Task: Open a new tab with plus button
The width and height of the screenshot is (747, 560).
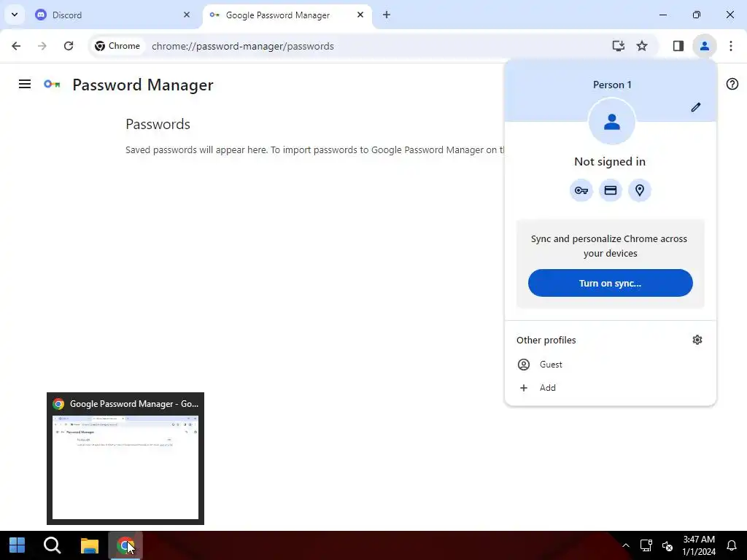Action: (387, 15)
